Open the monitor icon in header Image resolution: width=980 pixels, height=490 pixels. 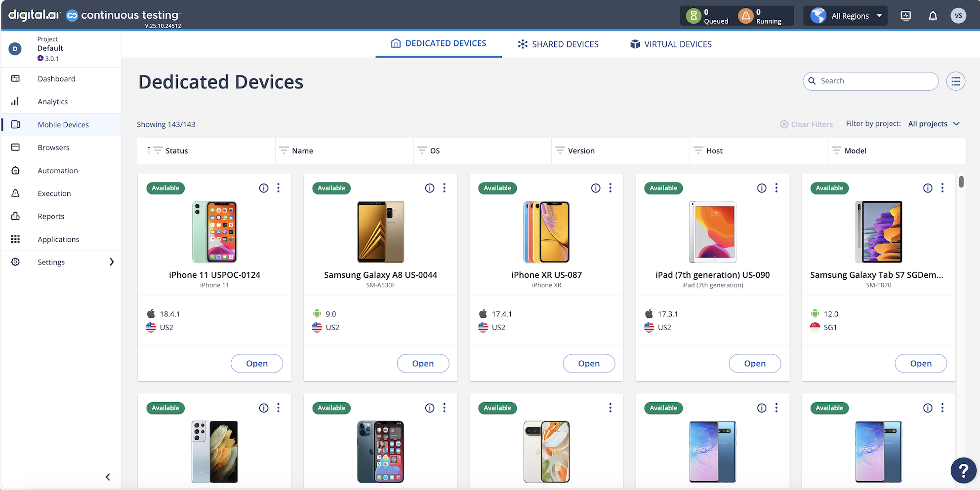pyautogui.click(x=906, y=16)
